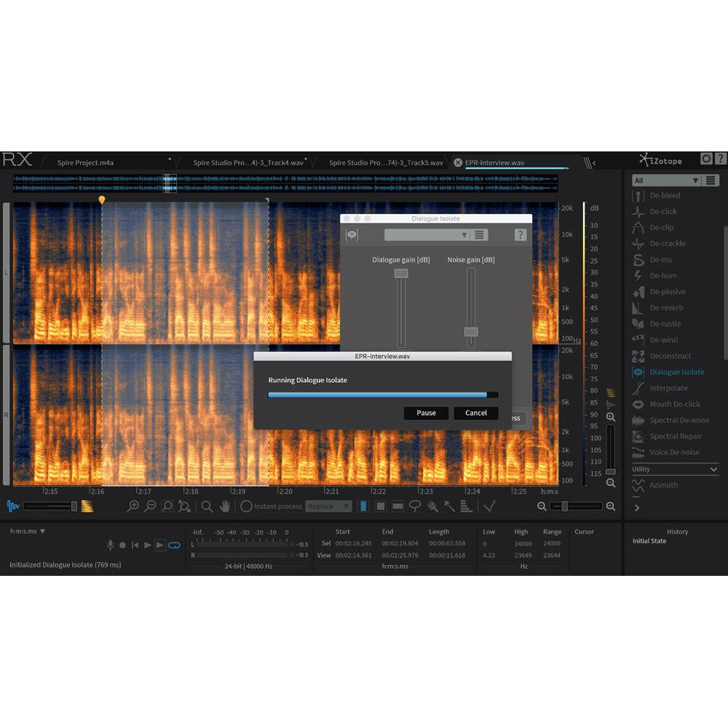Open the De-reverb tool
The height and width of the screenshot is (728, 728).
point(668,307)
